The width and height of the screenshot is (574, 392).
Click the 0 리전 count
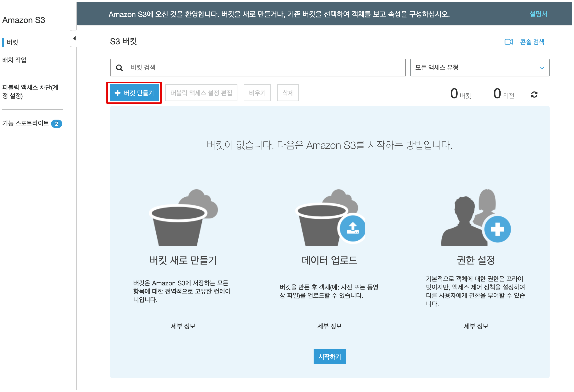pyautogui.click(x=504, y=94)
